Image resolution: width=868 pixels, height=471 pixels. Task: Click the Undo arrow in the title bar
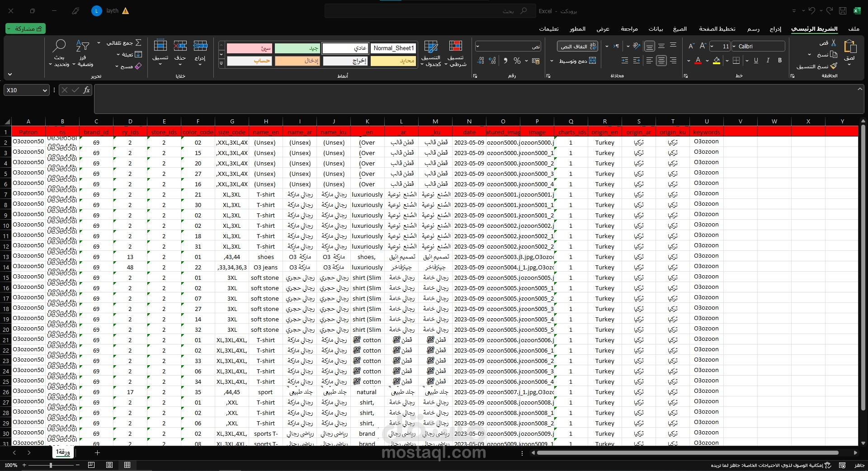pyautogui.click(x=811, y=10)
